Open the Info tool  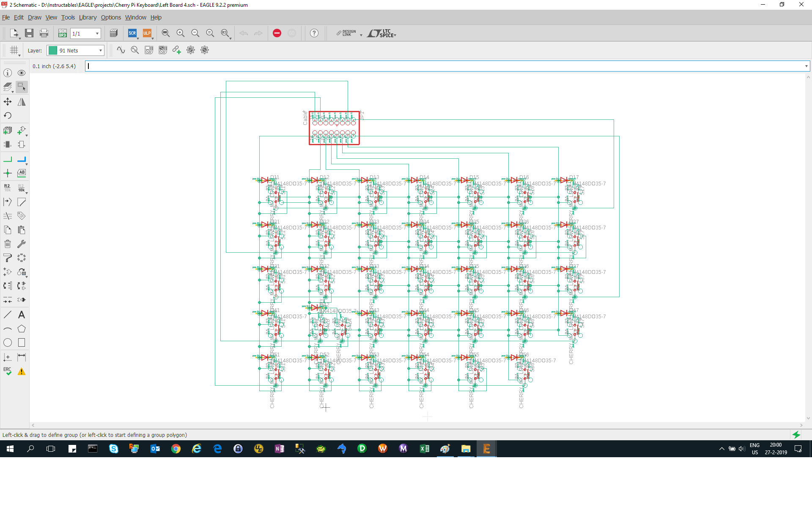(7, 73)
